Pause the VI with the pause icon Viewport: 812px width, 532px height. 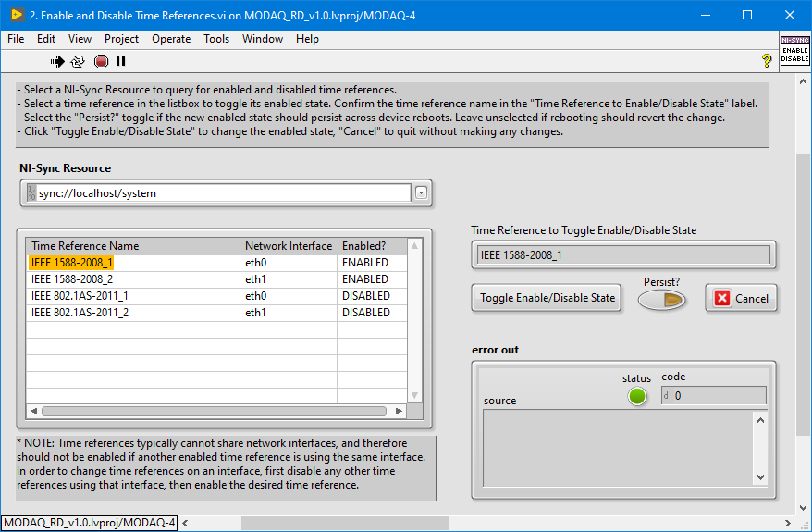pos(120,62)
